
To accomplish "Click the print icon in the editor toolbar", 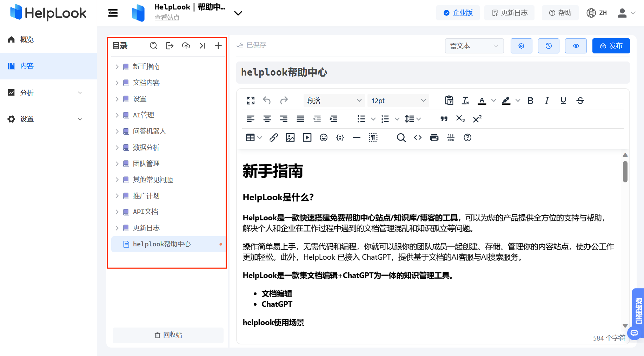I will [434, 137].
